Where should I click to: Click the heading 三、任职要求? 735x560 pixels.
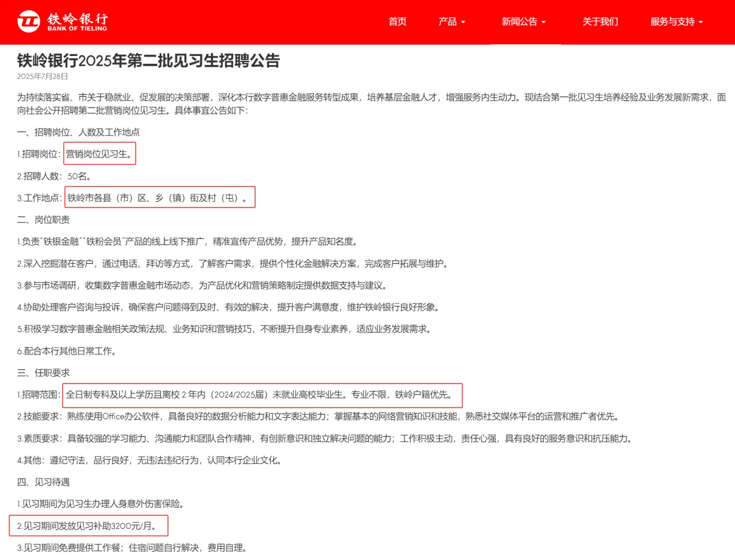pos(44,373)
